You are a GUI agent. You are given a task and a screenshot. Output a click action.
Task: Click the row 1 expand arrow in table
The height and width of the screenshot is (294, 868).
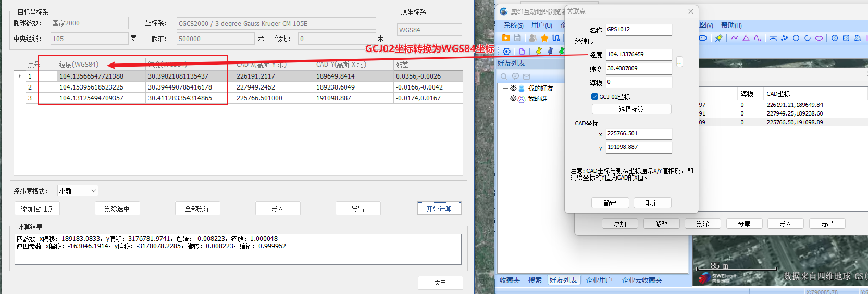tap(20, 76)
